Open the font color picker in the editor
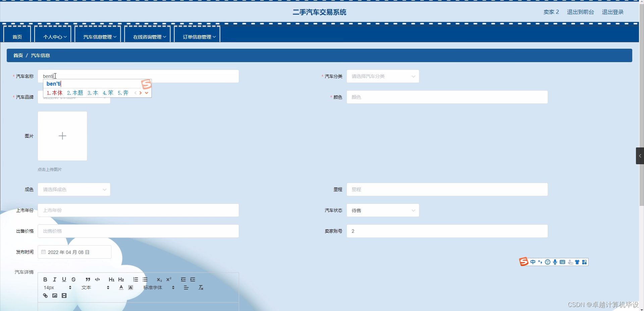 pyautogui.click(x=121, y=287)
